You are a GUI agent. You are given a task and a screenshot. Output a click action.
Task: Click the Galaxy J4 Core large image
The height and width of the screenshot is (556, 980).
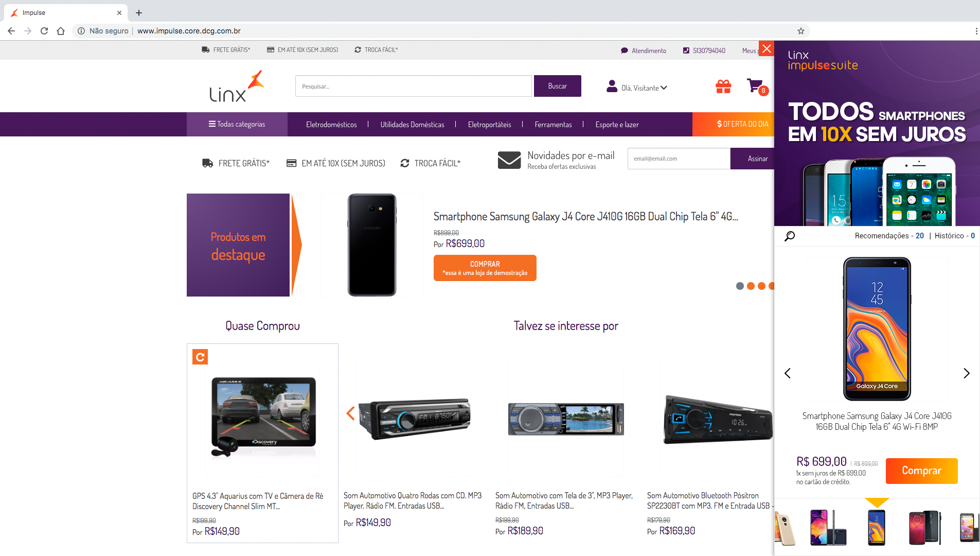coord(877,329)
